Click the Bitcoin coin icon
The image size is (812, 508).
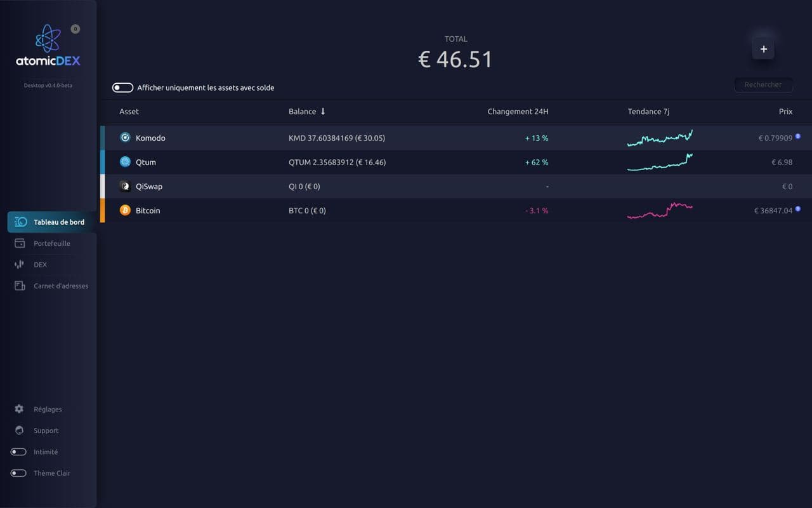point(125,210)
